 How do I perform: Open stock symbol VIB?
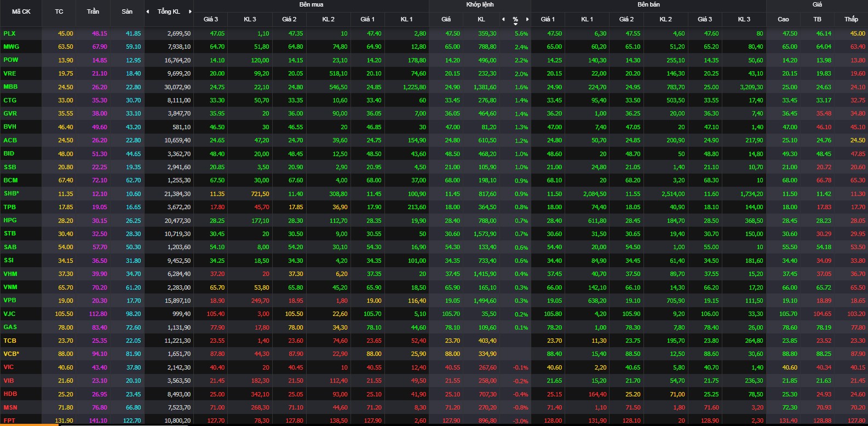[9, 381]
